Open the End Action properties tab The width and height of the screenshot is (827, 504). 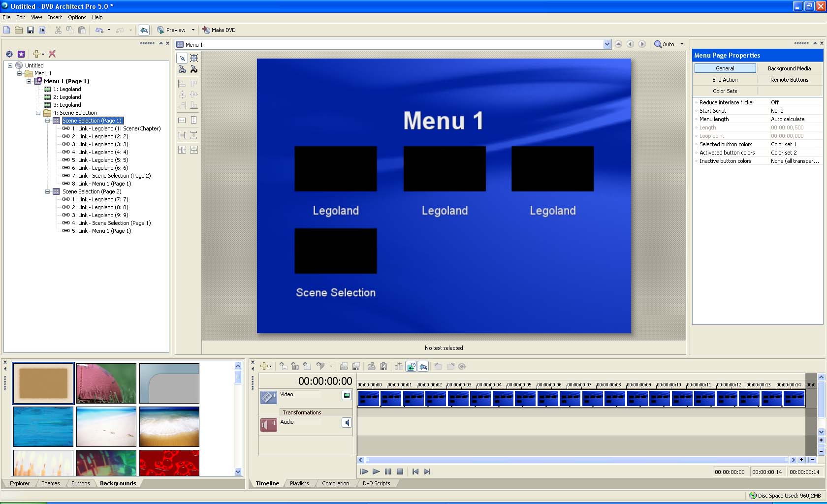[725, 80]
